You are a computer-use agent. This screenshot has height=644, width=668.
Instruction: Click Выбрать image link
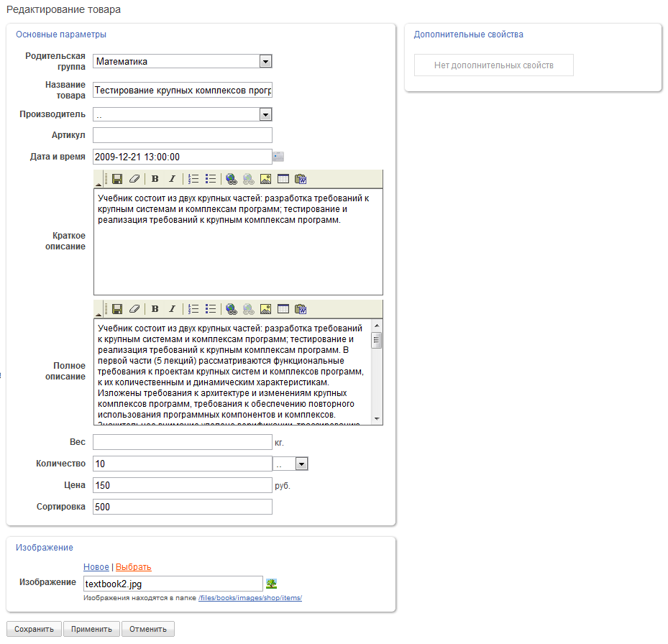133,567
